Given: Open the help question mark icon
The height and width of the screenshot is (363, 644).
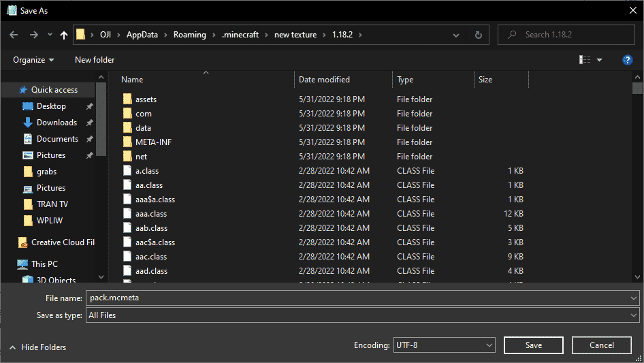Looking at the screenshot, I should (628, 60).
